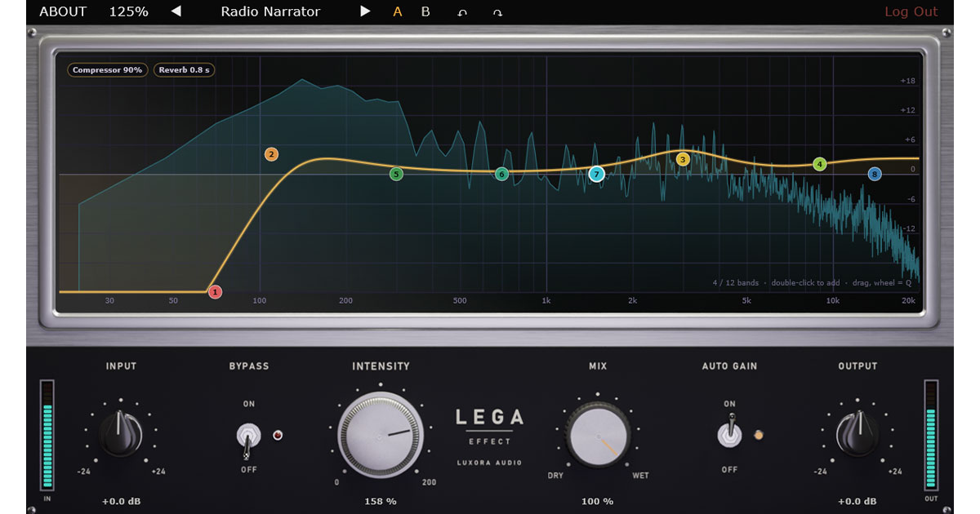Switch to the A comparison state
980x514 pixels.
[x=398, y=11]
